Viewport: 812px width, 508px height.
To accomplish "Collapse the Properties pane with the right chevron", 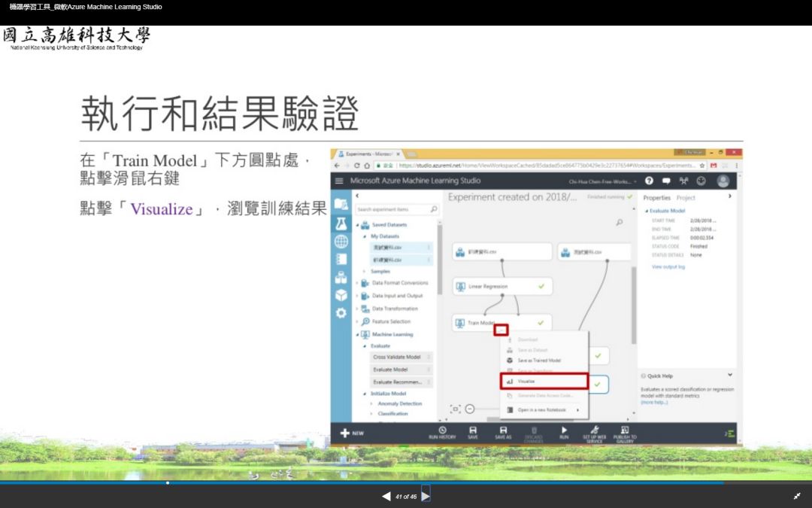I will 730,196.
